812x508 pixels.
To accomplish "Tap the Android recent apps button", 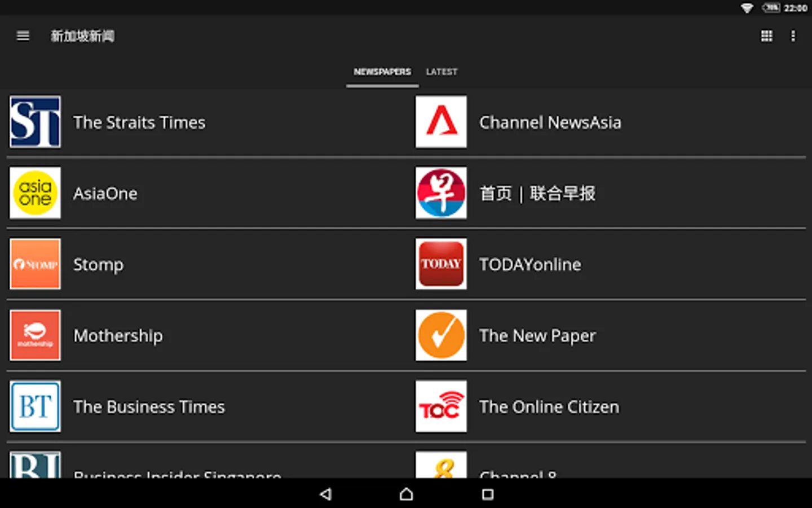I will [x=488, y=494].
